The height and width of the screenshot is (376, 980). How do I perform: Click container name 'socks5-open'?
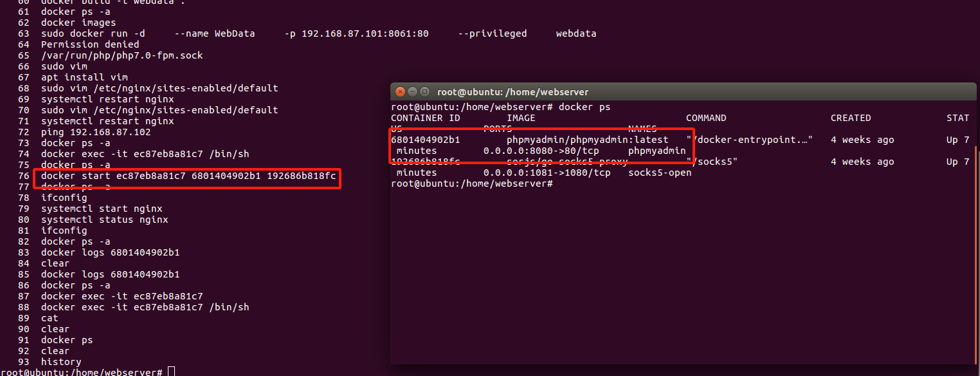660,173
